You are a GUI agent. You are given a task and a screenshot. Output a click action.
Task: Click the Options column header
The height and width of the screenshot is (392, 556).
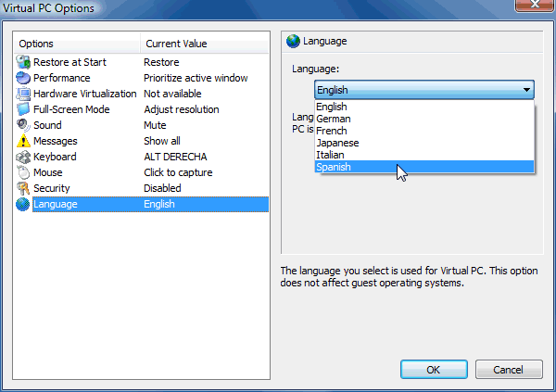click(x=77, y=44)
